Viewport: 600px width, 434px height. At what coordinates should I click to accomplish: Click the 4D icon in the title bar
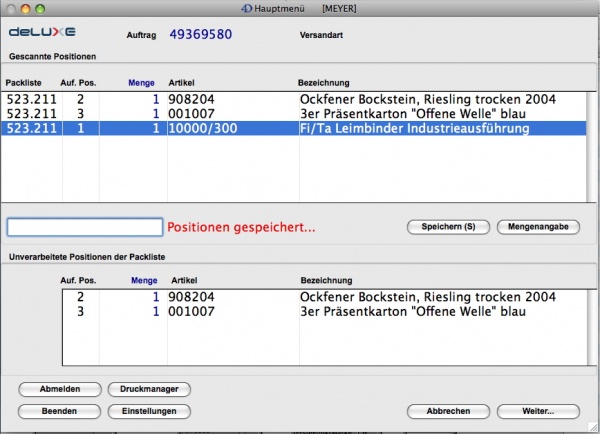coord(247,7)
